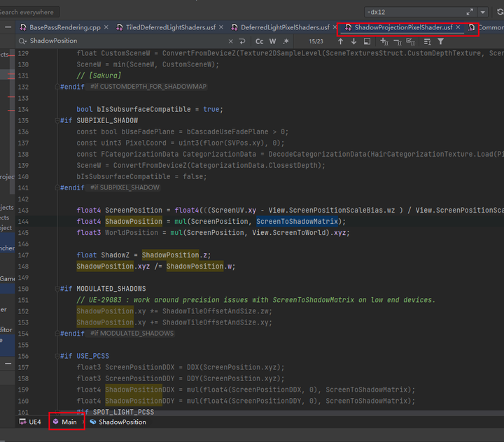Close the ShadowProjectionPixelShader.usf tab

coord(458,27)
